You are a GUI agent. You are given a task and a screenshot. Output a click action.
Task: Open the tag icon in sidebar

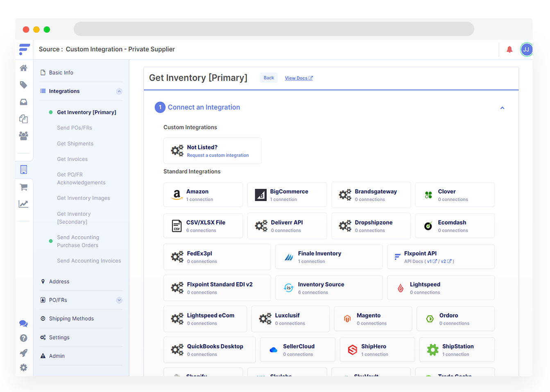pyautogui.click(x=24, y=85)
